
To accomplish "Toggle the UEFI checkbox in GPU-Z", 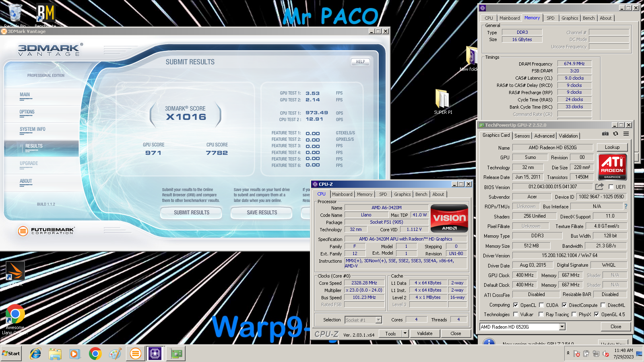I will 611,187.
